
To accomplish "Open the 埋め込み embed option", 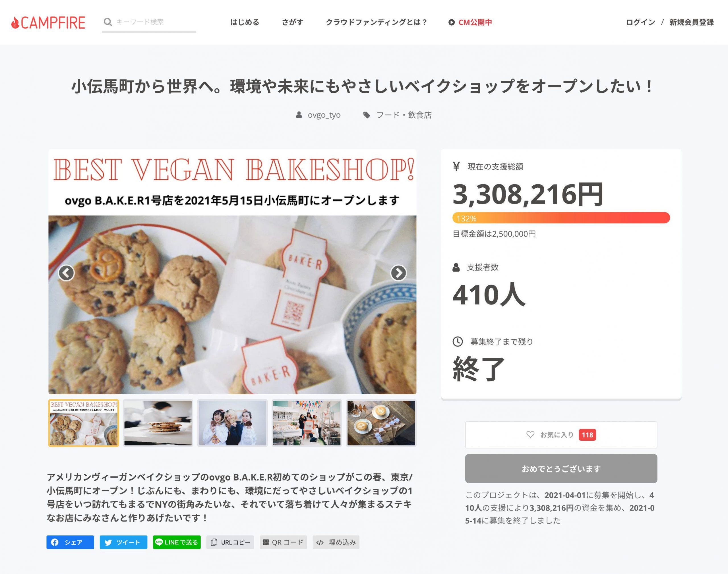I will (336, 542).
